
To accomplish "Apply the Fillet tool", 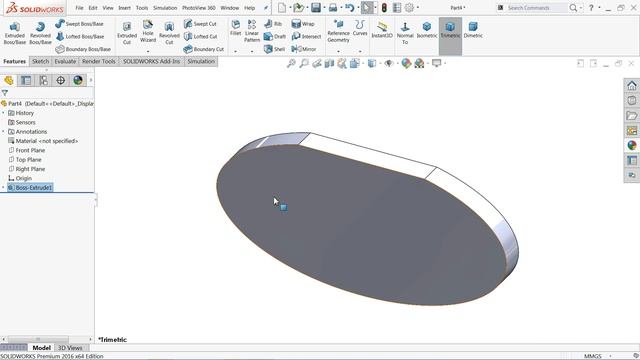I will (236, 28).
